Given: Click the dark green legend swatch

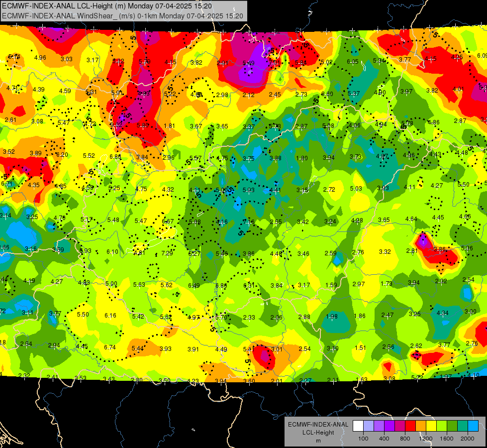Looking at the screenshot, I should (x=452, y=426).
